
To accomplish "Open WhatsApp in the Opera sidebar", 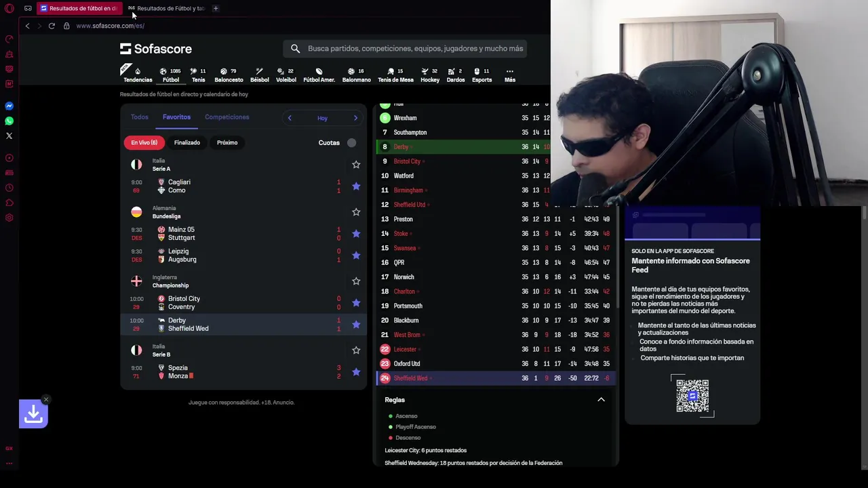I will [x=9, y=121].
